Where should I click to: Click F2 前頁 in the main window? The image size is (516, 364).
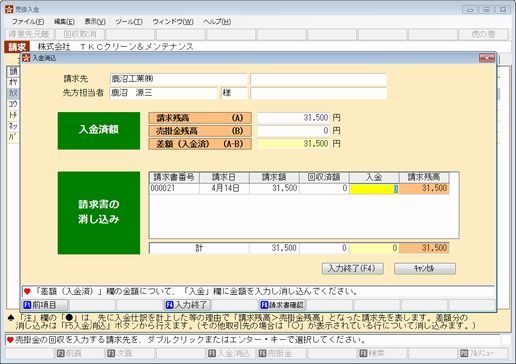click(x=79, y=353)
